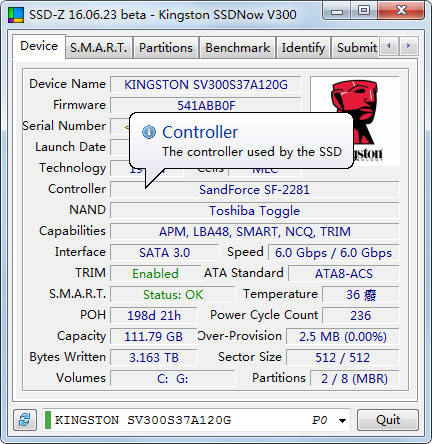Click the Capabilities value APM, LBA48, SMART, NCQ, TRIM
Screen dimensions: 432x444
[x=254, y=232]
